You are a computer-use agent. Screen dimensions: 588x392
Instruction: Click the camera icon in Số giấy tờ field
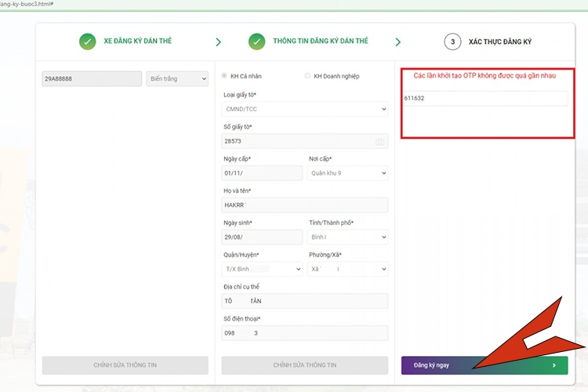pos(380,142)
